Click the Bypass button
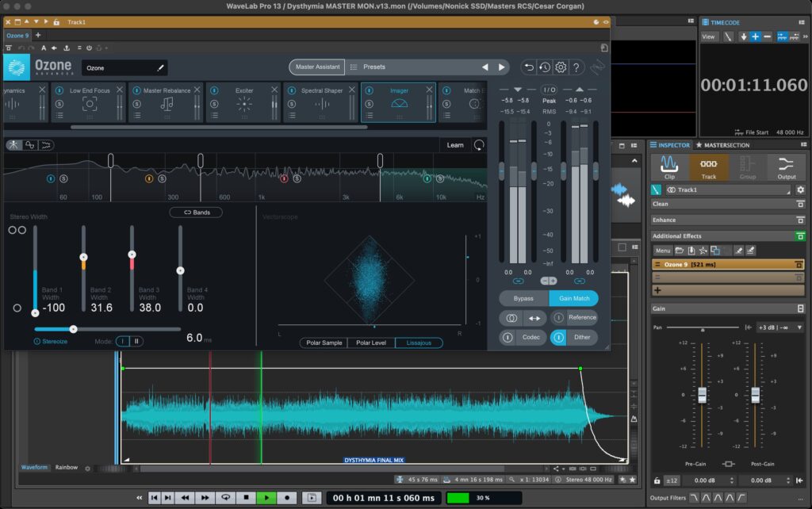Image resolution: width=812 pixels, height=509 pixels. (x=523, y=298)
